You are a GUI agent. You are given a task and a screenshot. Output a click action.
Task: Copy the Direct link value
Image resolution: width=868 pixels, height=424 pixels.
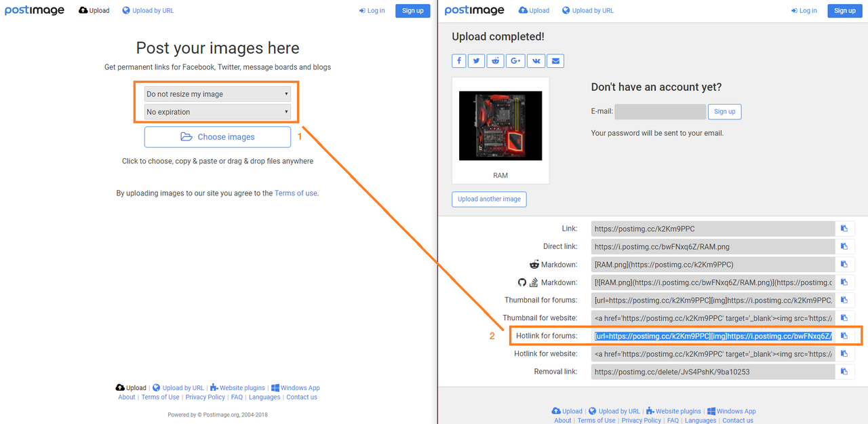[x=844, y=246]
